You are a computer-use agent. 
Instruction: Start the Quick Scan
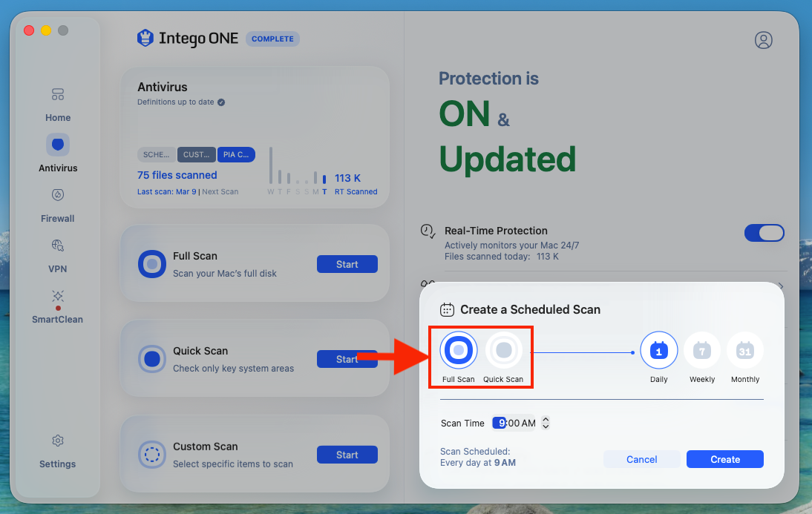[347, 359]
